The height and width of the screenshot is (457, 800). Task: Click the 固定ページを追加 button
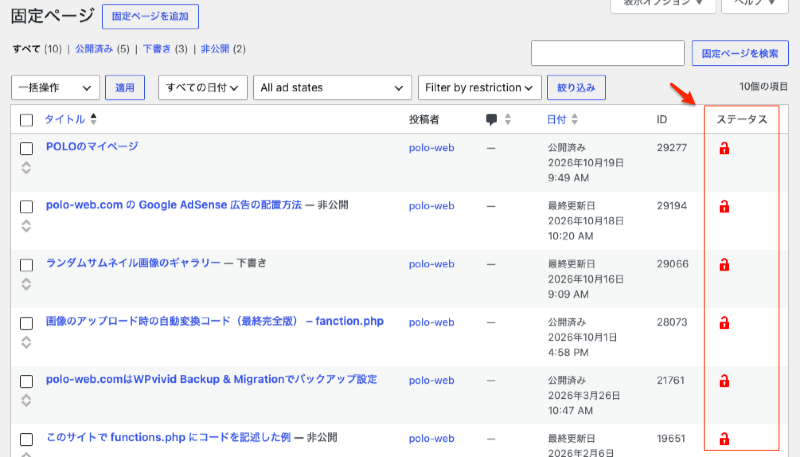(151, 16)
